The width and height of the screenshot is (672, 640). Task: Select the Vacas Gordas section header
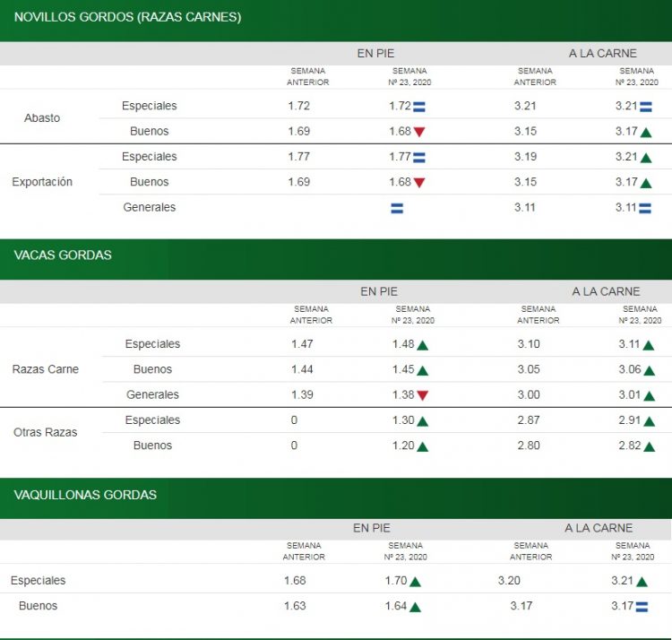[x=63, y=255]
